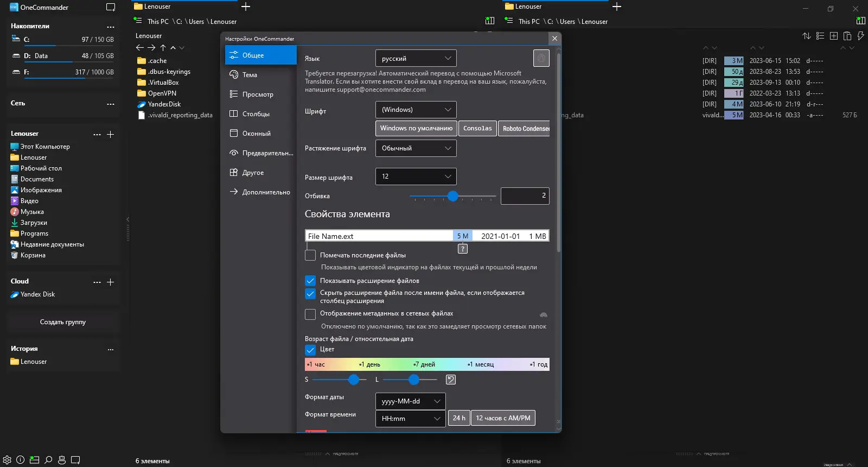Viewport: 868px width, 467px height.
Task: Uncheck the Цвет file age checkbox
Action: pyautogui.click(x=310, y=350)
